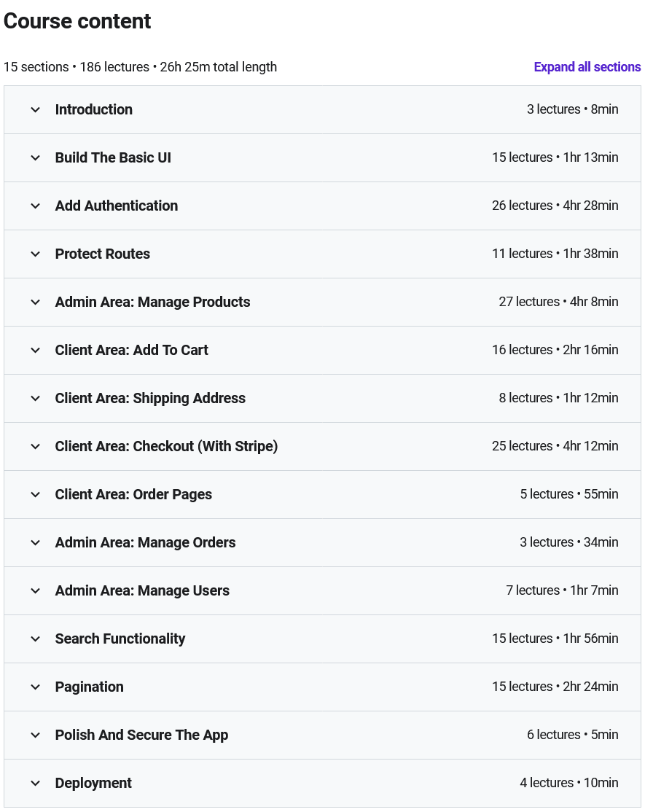Click the chevron next to Add Authentication
645x812 pixels.
tap(35, 206)
